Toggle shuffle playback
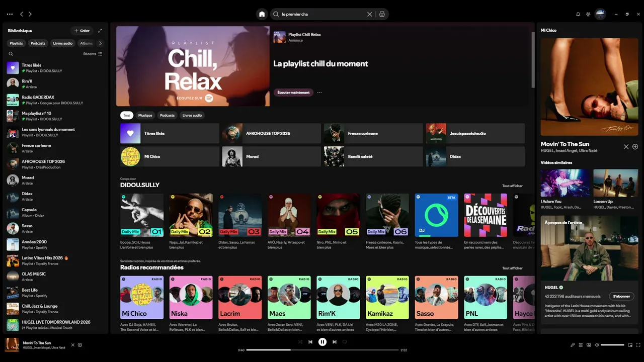The image size is (644, 362). (300, 342)
